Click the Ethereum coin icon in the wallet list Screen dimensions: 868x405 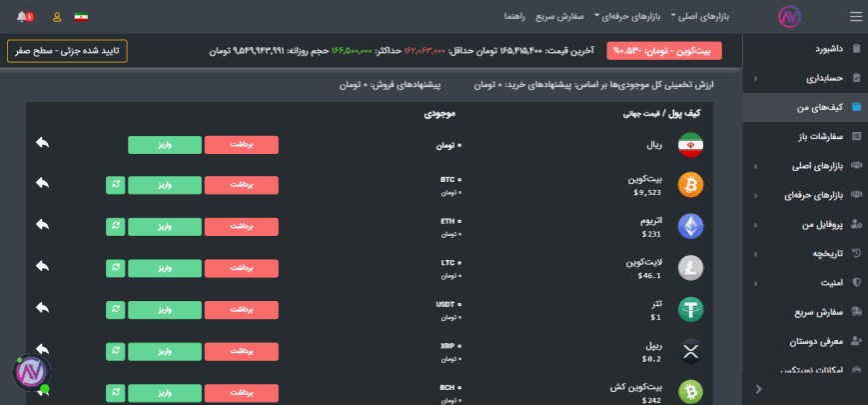[x=690, y=226]
